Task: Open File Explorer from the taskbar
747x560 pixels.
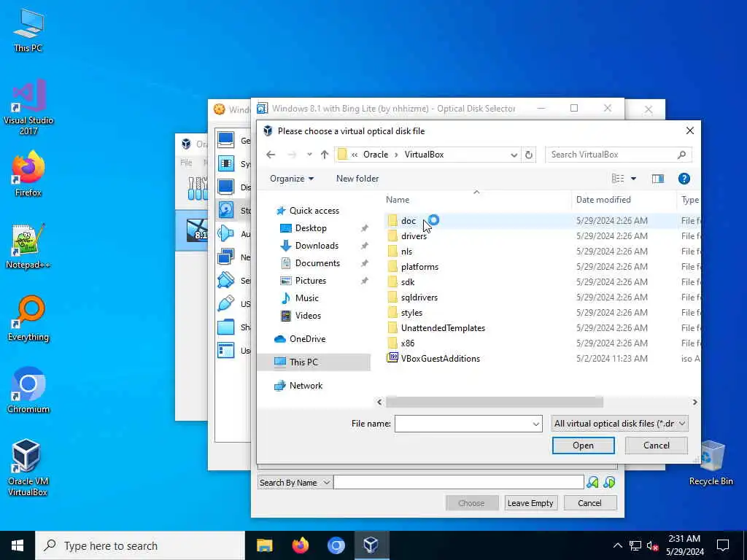Action: (264, 545)
